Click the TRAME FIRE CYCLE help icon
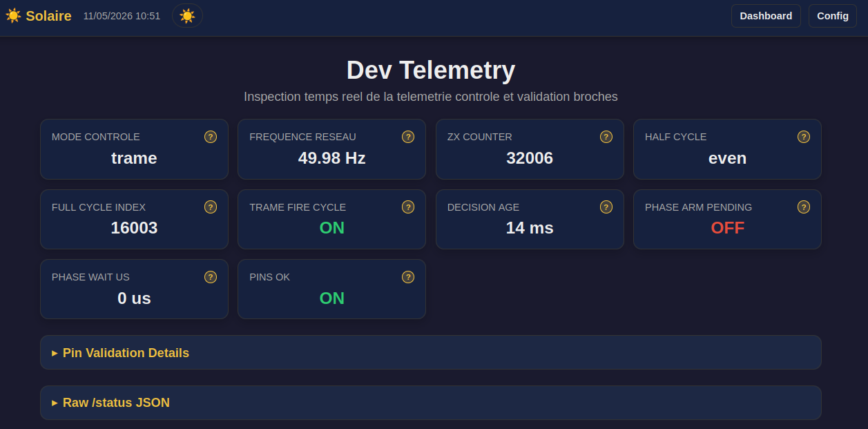868x429 pixels. point(408,207)
